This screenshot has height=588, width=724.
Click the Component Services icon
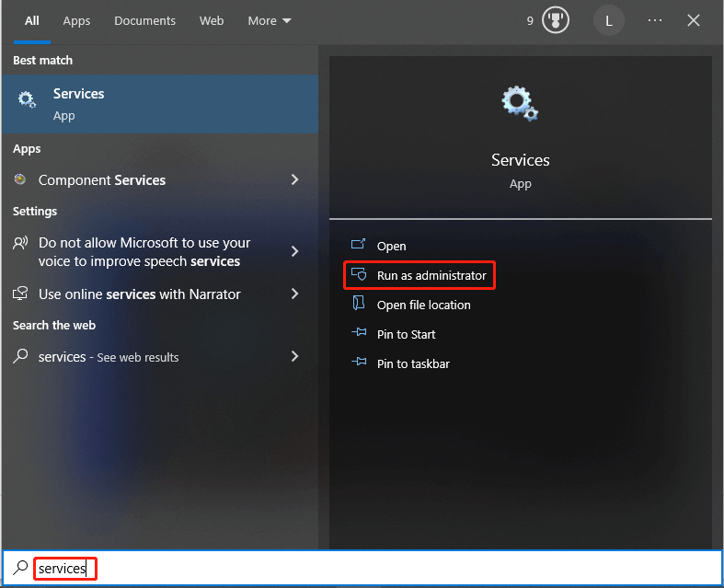(x=20, y=179)
